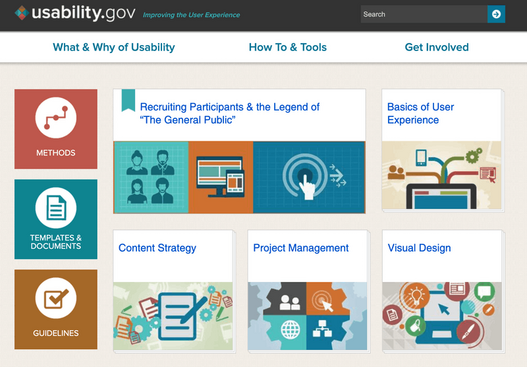527x367 pixels.
Task: Click the four participants faces image panel
Action: pyautogui.click(x=151, y=177)
